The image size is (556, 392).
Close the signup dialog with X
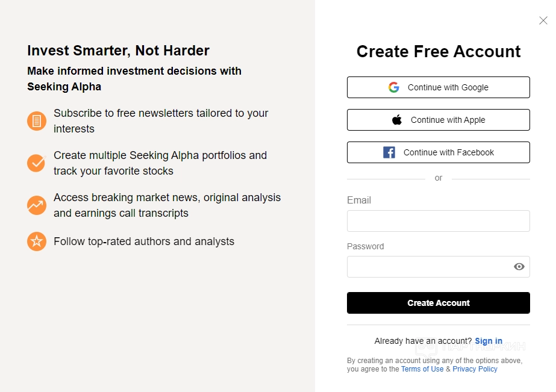(543, 20)
